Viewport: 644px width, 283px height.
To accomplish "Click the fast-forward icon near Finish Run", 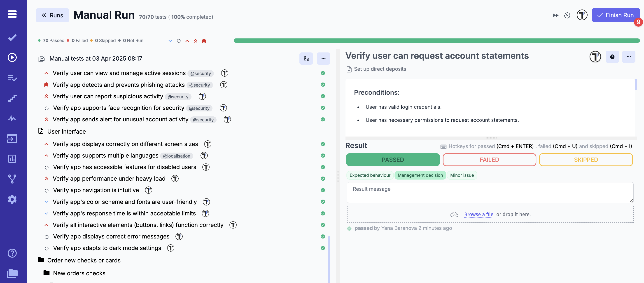I will (555, 16).
